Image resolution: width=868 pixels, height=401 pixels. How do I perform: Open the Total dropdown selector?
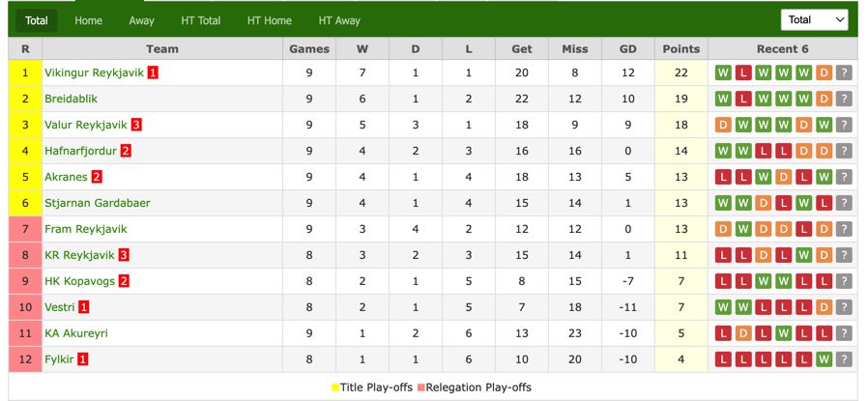click(x=814, y=20)
